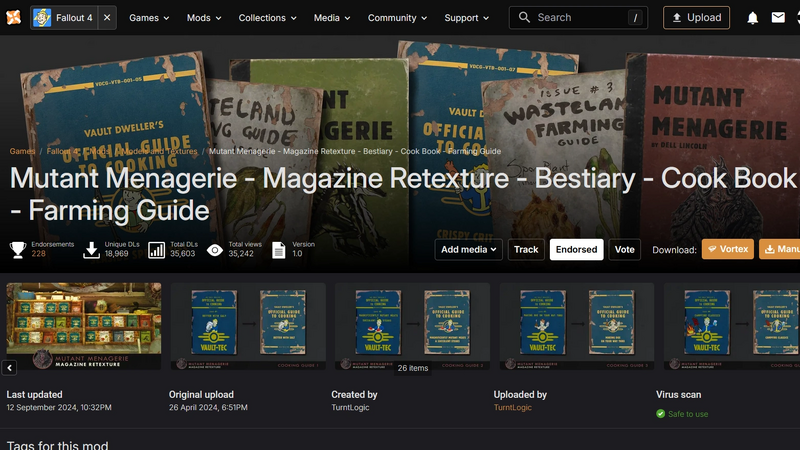Click the Fallout 4 game icon
Viewport: 800px width, 450px height.
[43, 18]
